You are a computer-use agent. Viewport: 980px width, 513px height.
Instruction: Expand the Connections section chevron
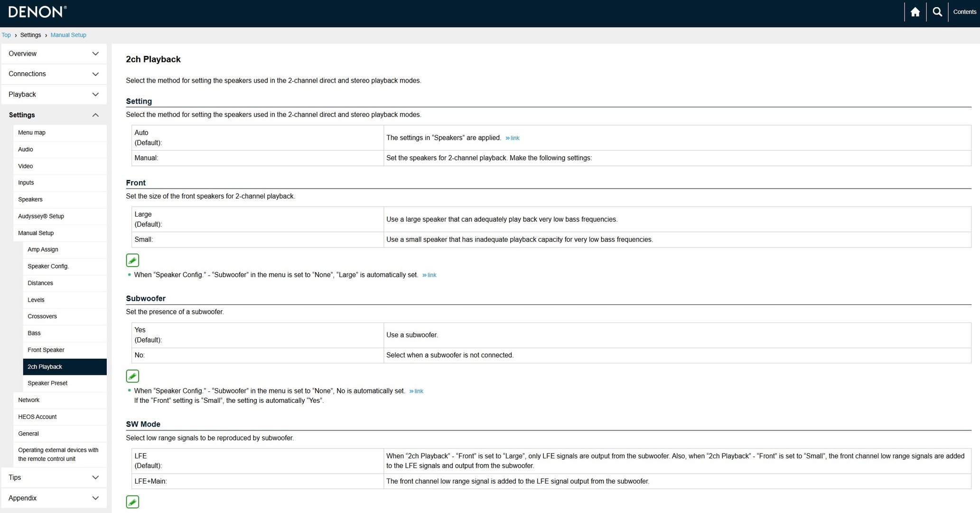tap(95, 74)
